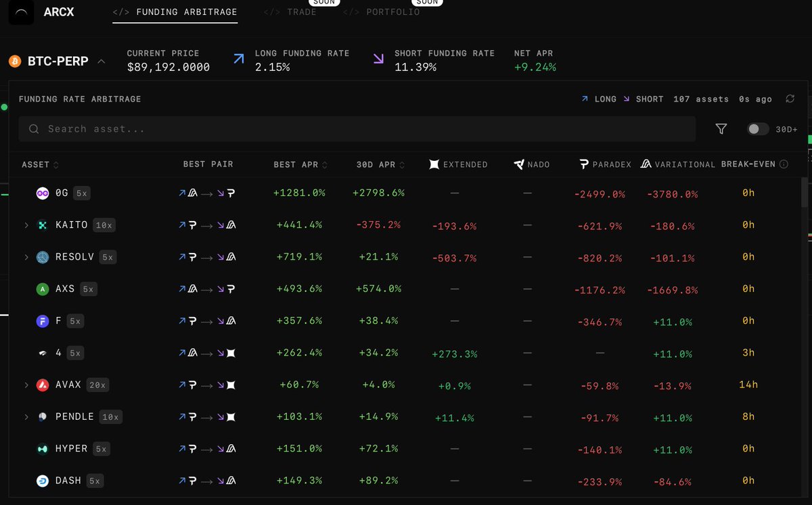The width and height of the screenshot is (812, 505).
Task: Open the Portfolio tab
Action: 381,12
